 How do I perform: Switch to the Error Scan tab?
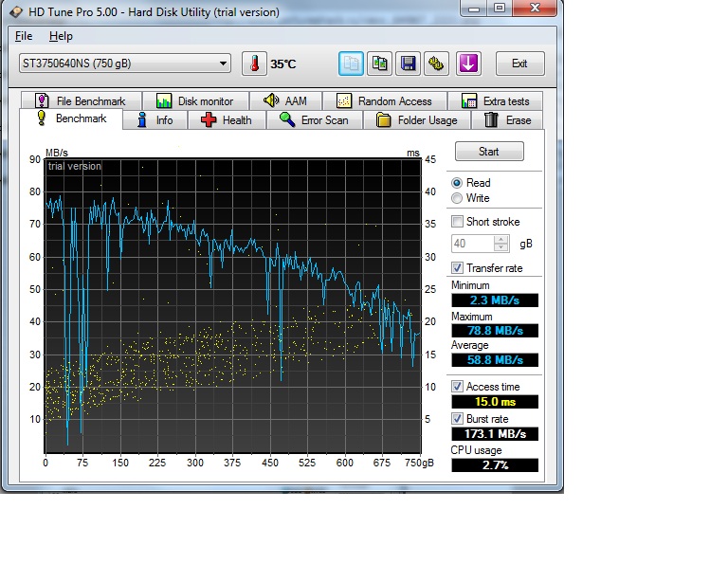click(314, 120)
